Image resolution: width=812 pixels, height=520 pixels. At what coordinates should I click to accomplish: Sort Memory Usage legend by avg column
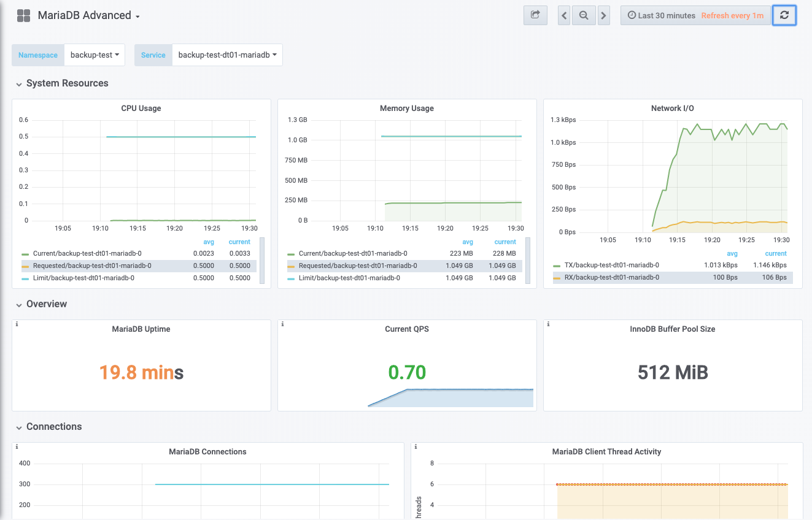pyautogui.click(x=468, y=242)
